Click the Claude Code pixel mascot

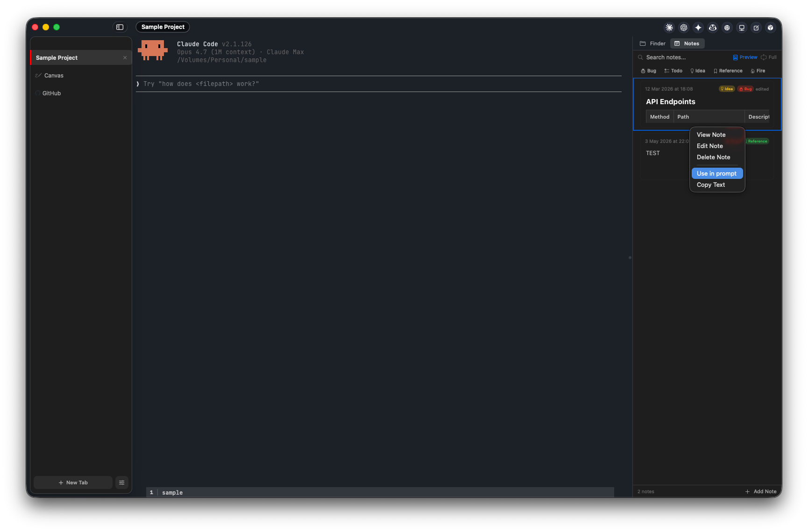[x=153, y=50]
